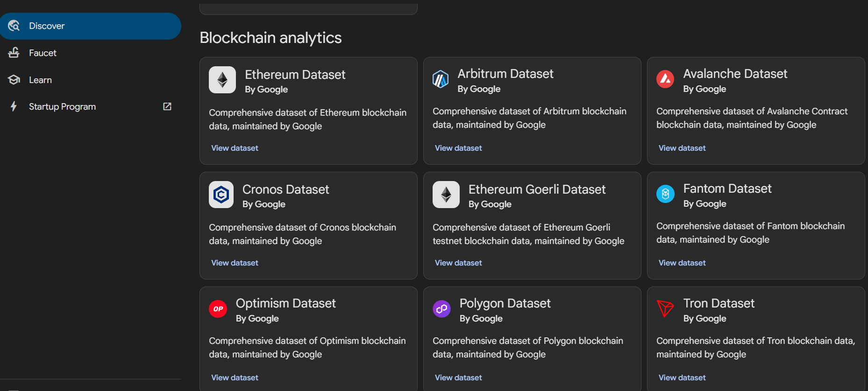Click the Arbitrum blockchain description text
Viewport: 868px width, 391px height.
[529, 118]
